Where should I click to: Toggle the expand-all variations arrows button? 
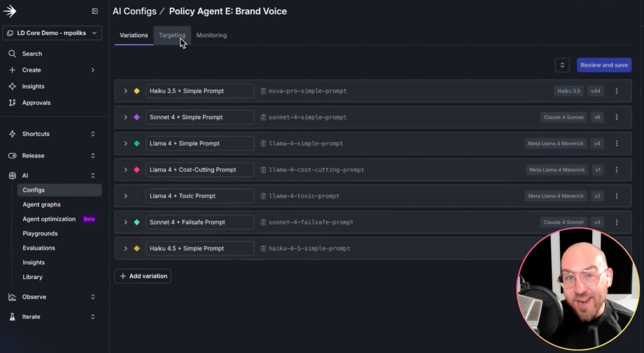(562, 65)
